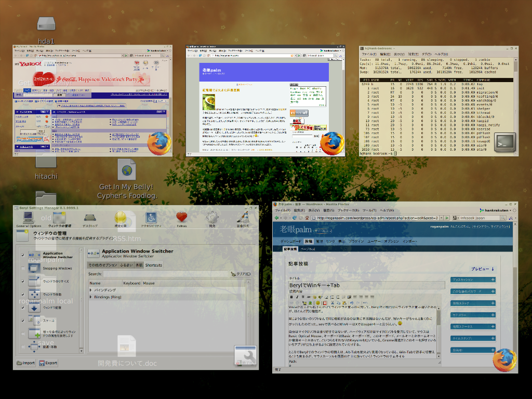Expand the 投稿ステータス panel in WordPress
532x399 pixels.
tap(493, 326)
